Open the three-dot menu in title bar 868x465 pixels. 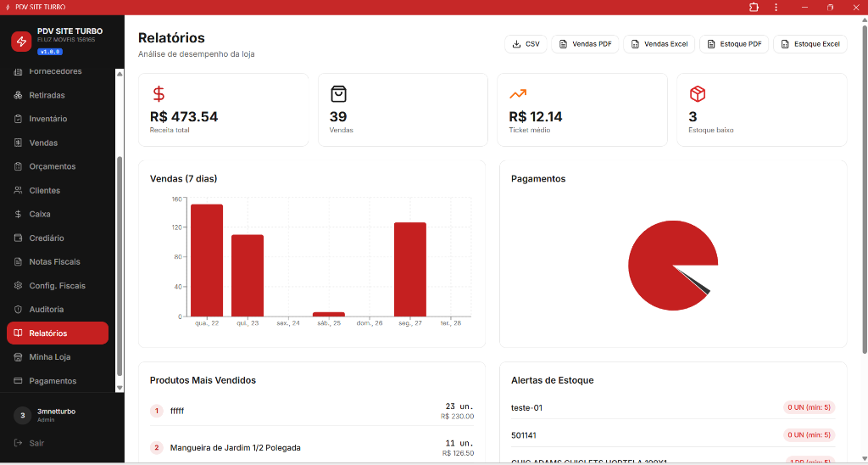point(776,7)
